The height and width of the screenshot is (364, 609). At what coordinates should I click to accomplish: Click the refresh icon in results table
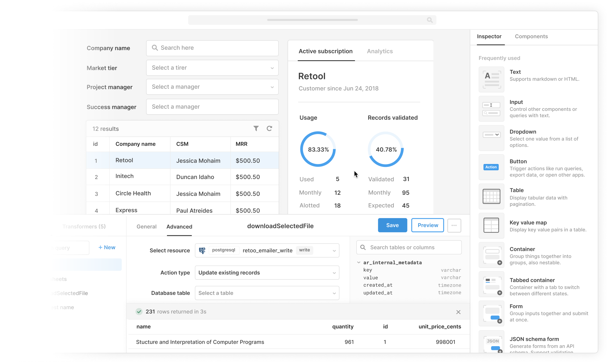[269, 128]
